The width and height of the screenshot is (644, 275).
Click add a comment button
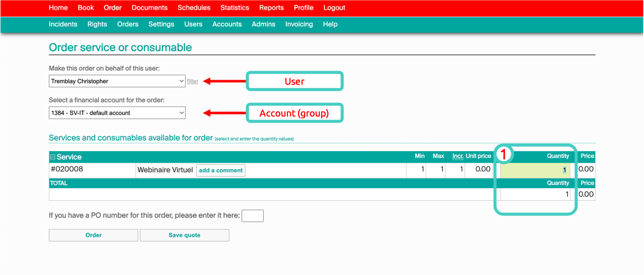click(x=220, y=171)
